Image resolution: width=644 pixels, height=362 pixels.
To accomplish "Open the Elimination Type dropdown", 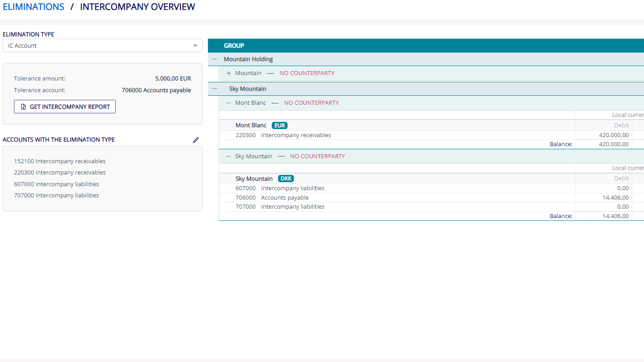I will click(x=103, y=45).
